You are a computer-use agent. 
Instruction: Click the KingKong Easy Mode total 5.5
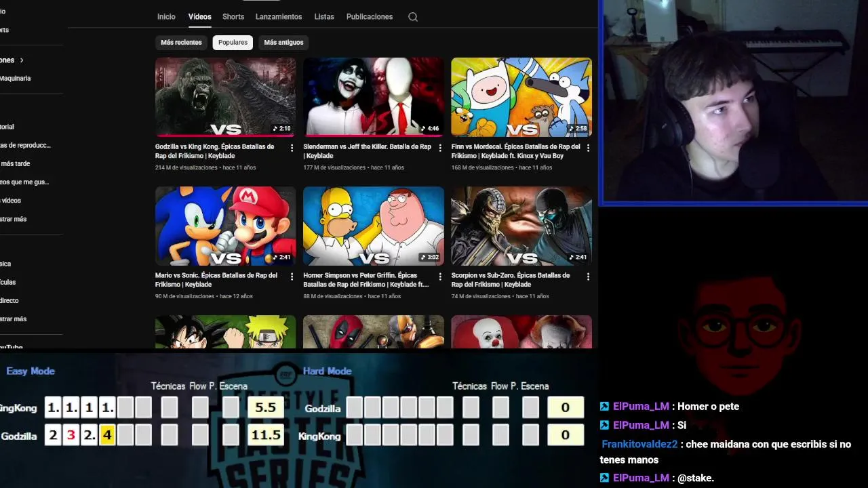pos(265,407)
